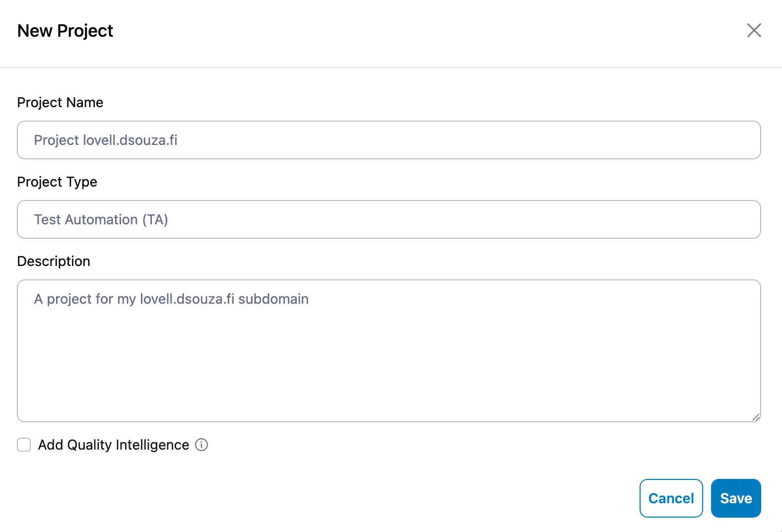The image size is (782, 532).
Task: Click the 'Project Name' field label
Action: [60, 102]
